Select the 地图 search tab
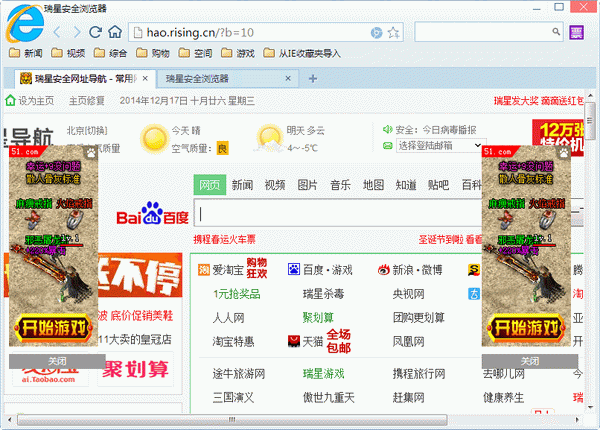 (373, 185)
